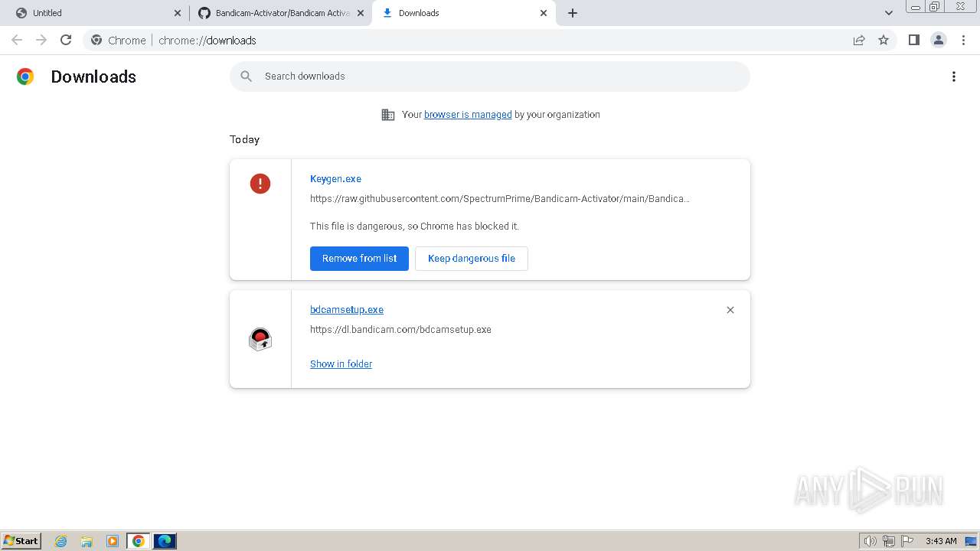980x551 pixels.
Task: Open Downloads page more actions menu
Action: click(954, 77)
